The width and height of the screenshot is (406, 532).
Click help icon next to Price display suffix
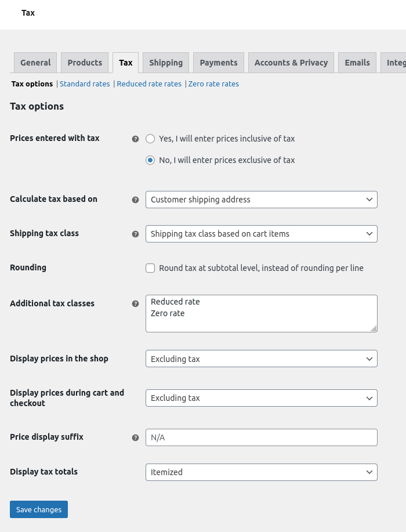[135, 437]
